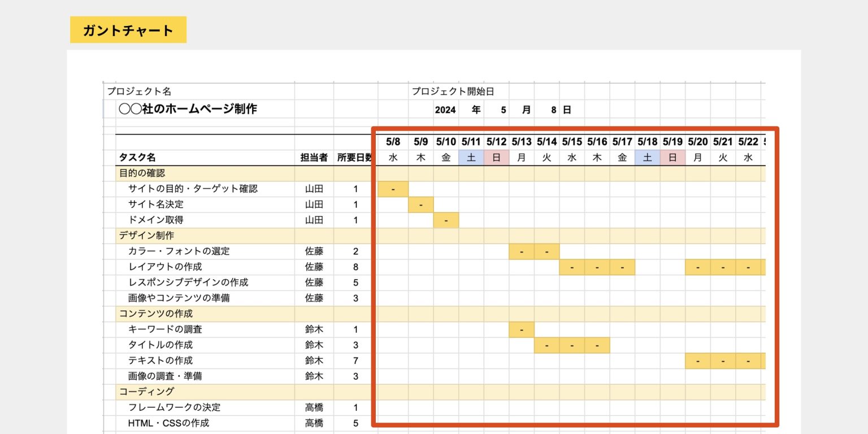Click the 画像やコンテンツの準備 task
The image size is (868, 434).
pyautogui.click(x=179, y=298)
